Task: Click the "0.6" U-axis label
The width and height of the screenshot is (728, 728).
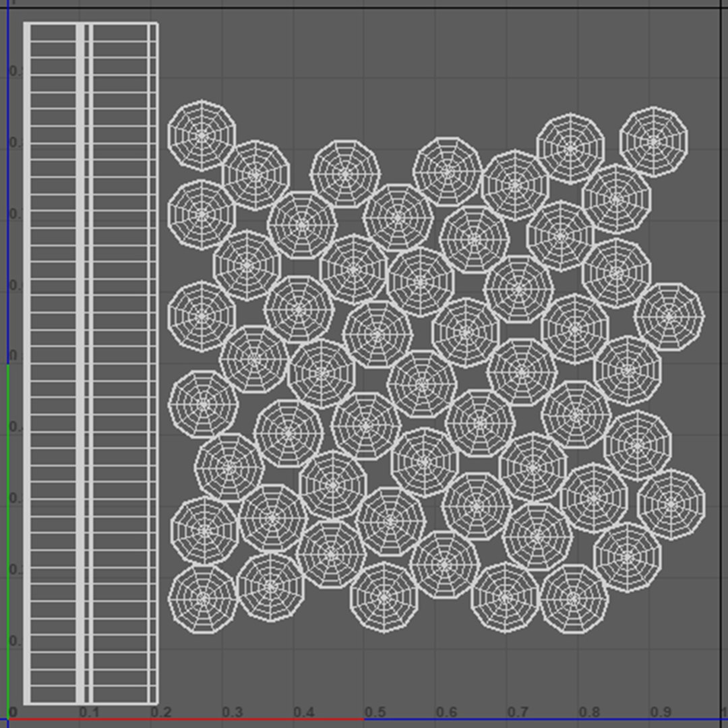Action: (x=447, y=712)
